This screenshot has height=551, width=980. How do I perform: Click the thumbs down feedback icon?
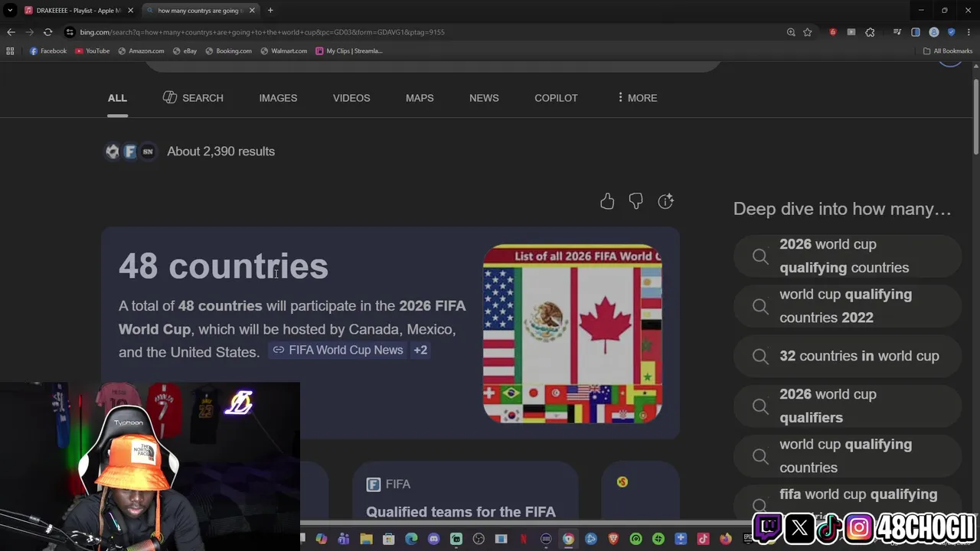click(x=635, y=201)
